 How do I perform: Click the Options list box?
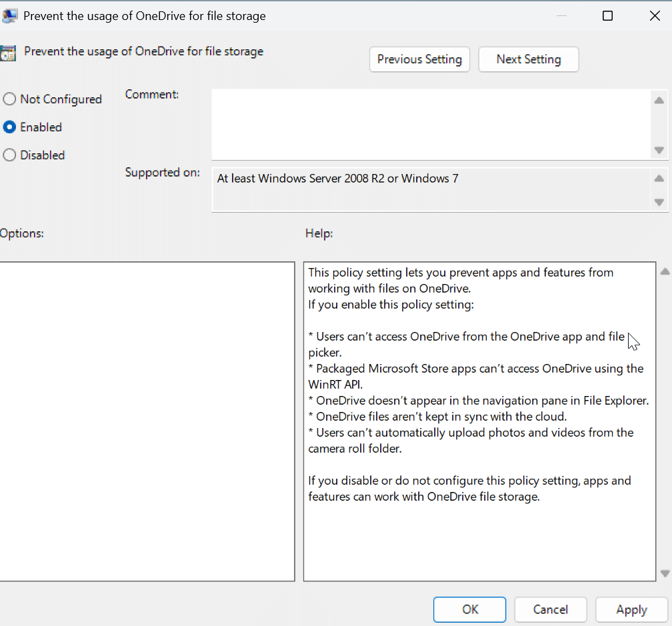point(147,421)
